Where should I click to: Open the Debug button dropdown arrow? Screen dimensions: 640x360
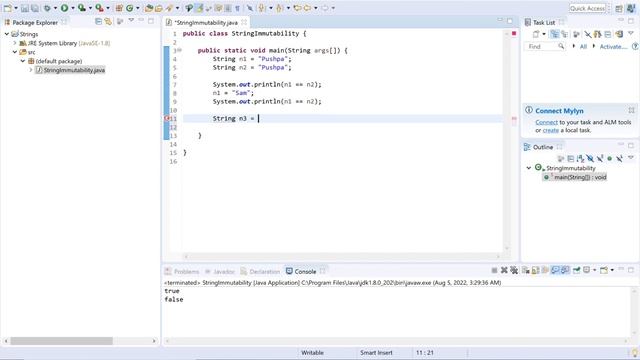click(55, 8)
